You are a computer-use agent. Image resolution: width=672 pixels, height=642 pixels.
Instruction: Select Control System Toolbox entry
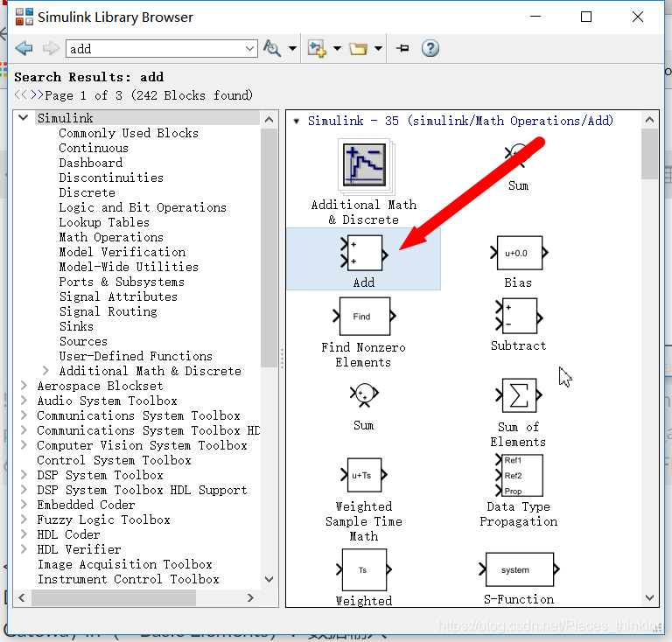114,460
